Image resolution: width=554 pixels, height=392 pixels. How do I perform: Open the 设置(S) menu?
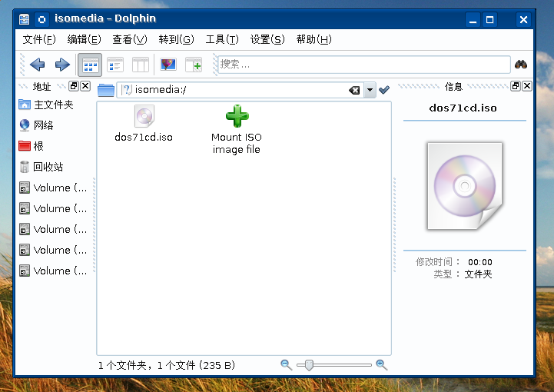(x=267, y=39)
